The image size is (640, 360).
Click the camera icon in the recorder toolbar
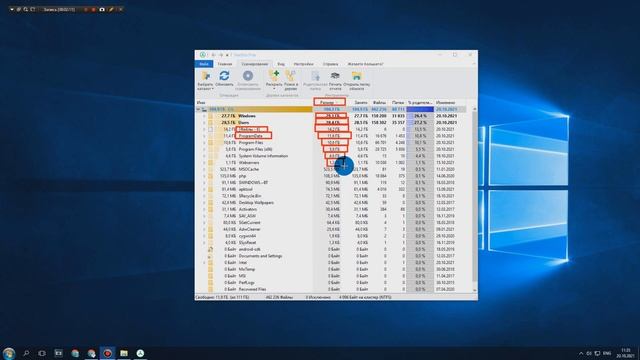102,9
